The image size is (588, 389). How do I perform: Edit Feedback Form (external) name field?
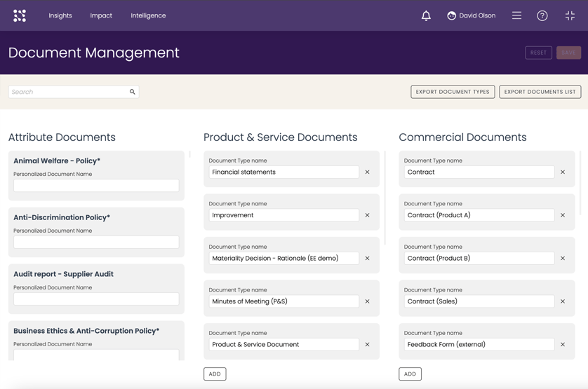(x=479, y=344)
